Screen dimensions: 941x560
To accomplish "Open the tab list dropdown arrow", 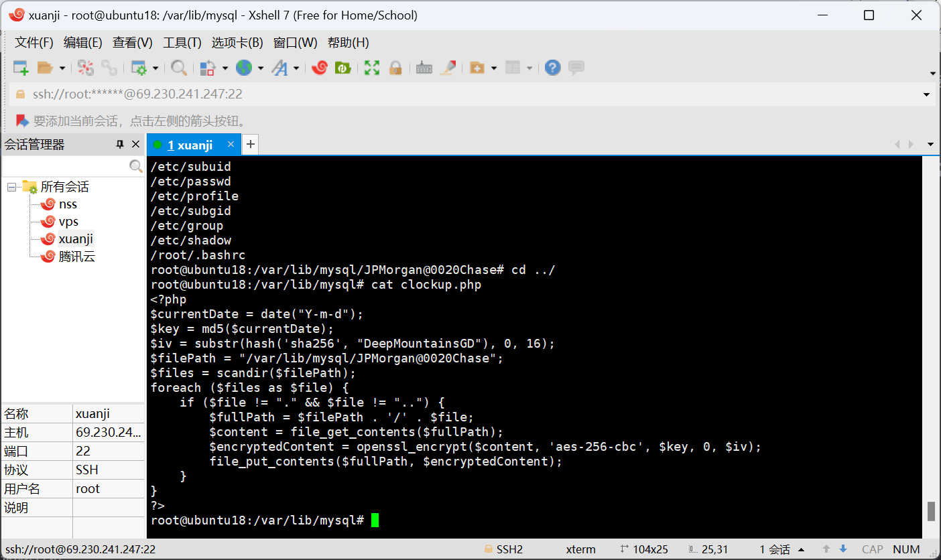I will tap(930, 144).
